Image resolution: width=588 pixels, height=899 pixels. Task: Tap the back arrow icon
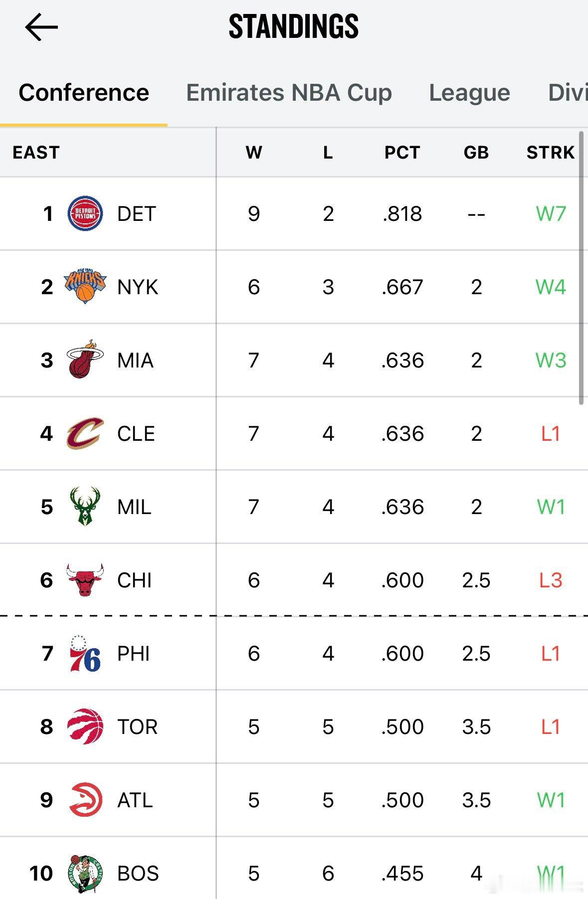pos(41,27)
